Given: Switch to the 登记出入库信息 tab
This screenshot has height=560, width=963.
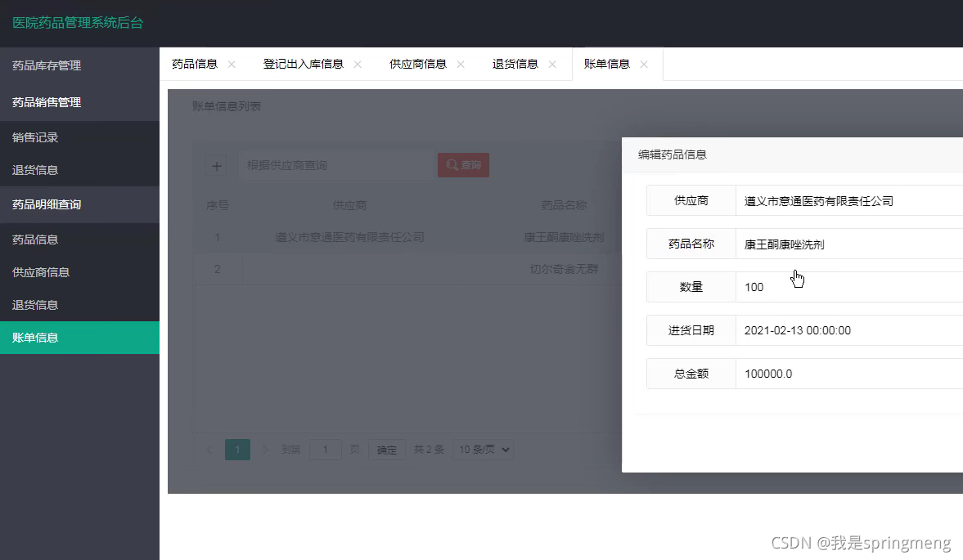Looking at the screenshot, I should (x=304, y=65).
